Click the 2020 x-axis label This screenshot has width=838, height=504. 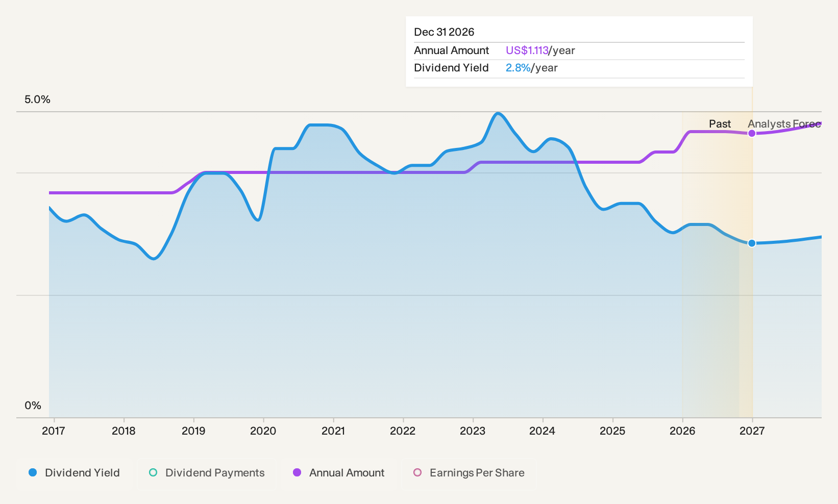263,431
